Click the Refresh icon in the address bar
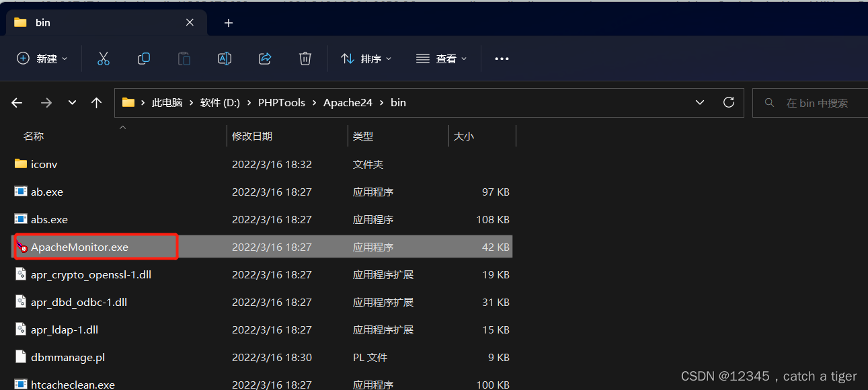Image resolution: width=868 pixels, height=390 pixels. point(729,102)
